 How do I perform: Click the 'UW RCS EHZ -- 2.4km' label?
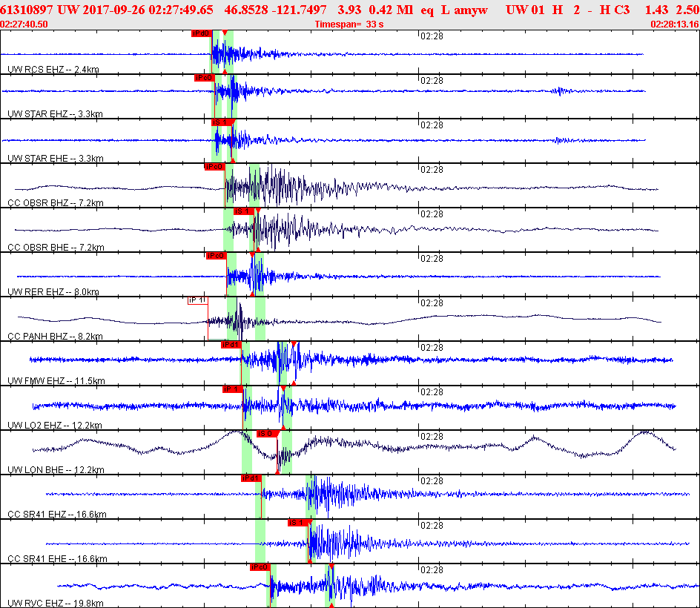point(53,69)
